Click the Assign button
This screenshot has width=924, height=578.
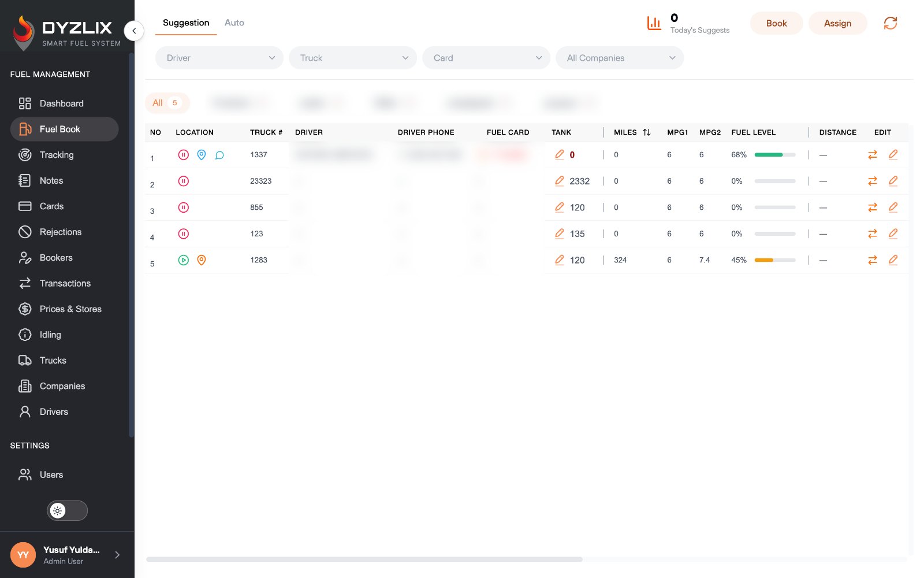pos(838,23)
